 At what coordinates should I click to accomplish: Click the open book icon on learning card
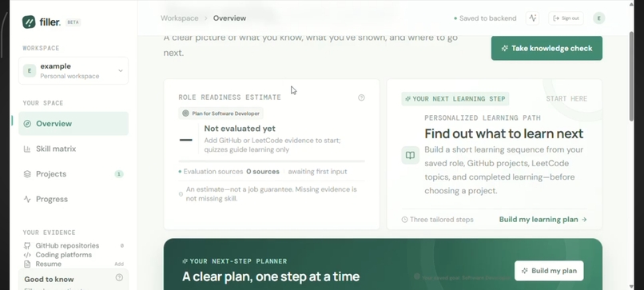click(410, 155)
